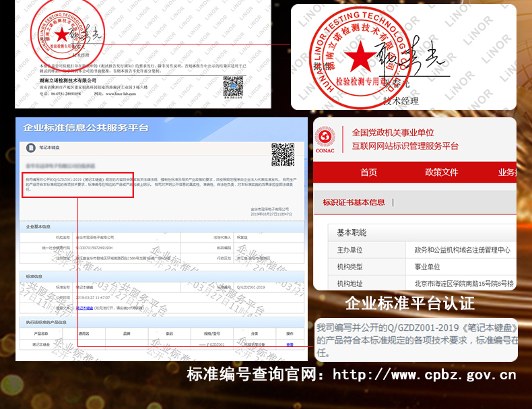Viewport: 532px width, 409px height.
Task: Click the 2019-03-27 11:47:37 publish time value
Action: [x=93, y=298]
